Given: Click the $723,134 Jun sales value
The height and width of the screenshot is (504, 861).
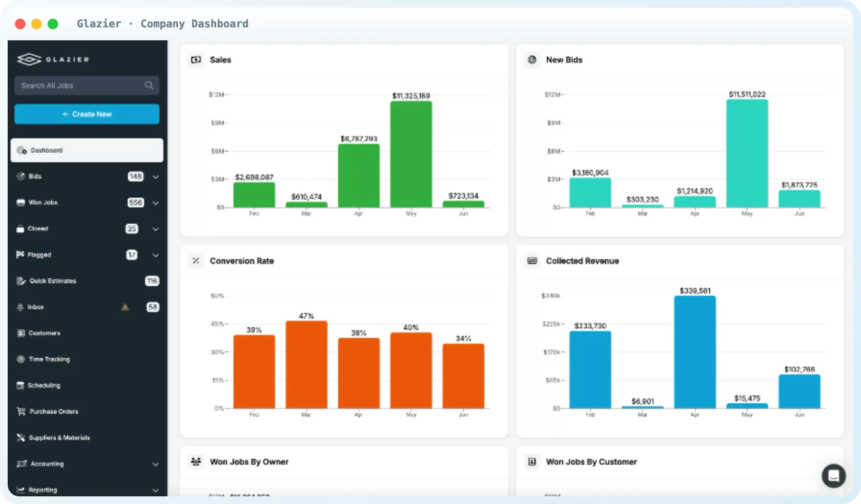Looking at the screenshot, I should click(x=463, y=196).
